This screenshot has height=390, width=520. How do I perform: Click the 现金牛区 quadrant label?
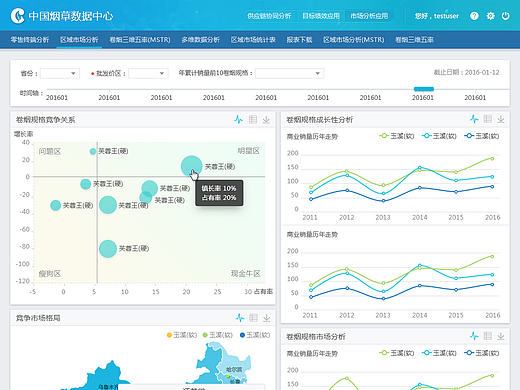click(245, 274)
